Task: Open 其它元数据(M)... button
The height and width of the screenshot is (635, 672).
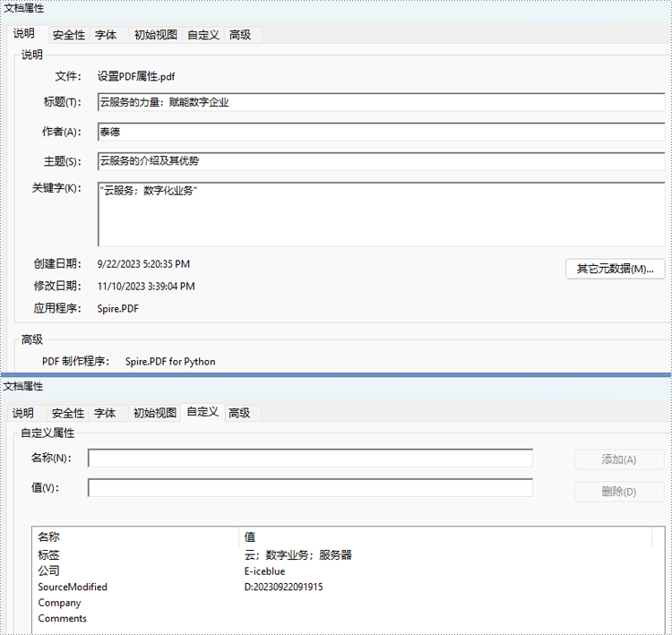Action: point(615,269)
